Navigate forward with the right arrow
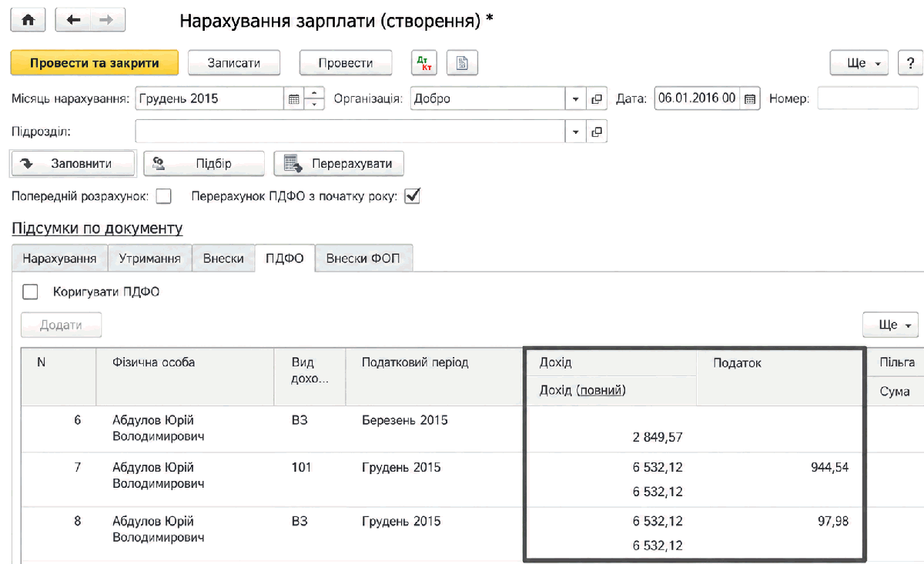 [108, 21]
